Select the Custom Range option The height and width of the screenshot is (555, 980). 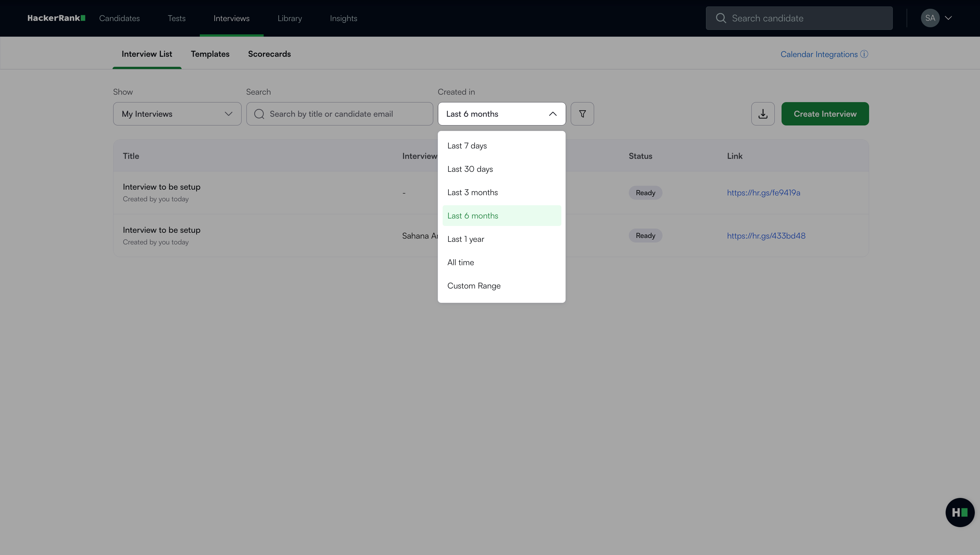[473, 286]
